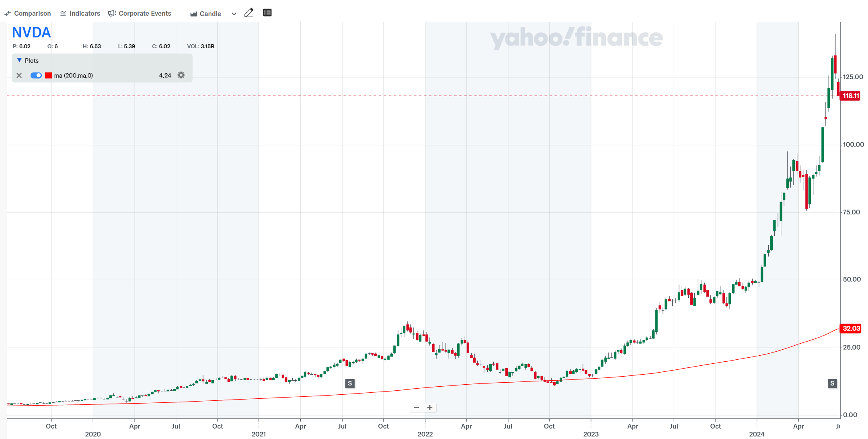Open the Candle chart type dropdown
The width and height of the screenshot is (868, 439).
[206, 14]
